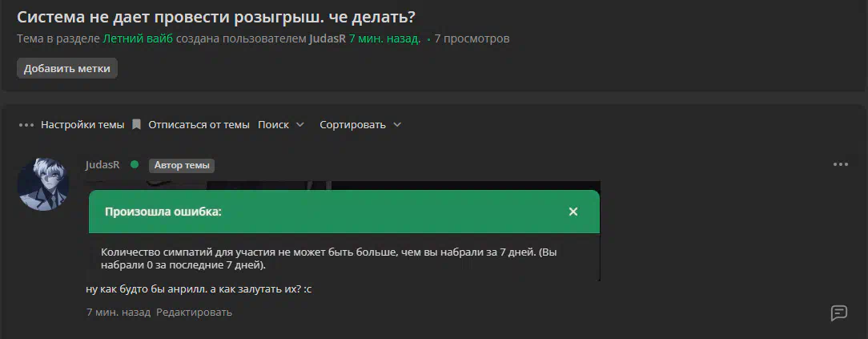Open JudasR's avatar picture
Screen dimensions: 868x339
(43, 184)
